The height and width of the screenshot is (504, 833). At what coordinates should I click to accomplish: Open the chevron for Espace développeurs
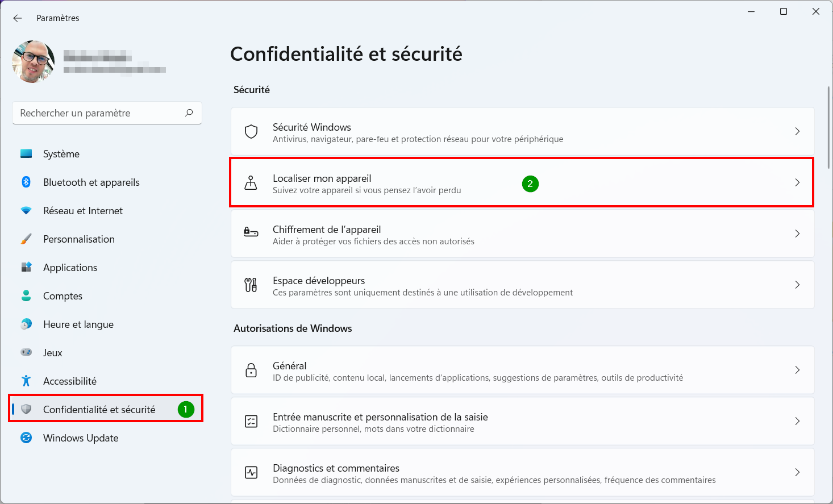(x=797, y=285)
